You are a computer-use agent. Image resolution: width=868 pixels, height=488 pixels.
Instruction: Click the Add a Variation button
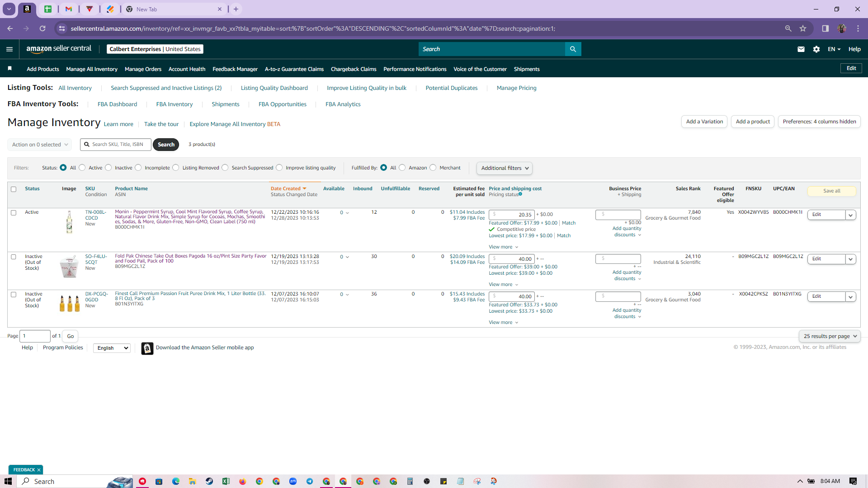tap(704, 122)
